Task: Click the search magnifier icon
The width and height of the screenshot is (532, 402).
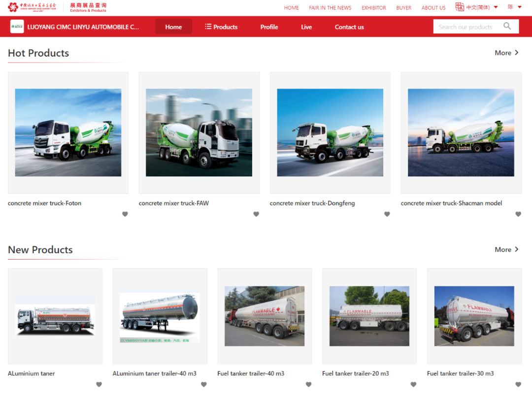Action: tap(507, 27)
